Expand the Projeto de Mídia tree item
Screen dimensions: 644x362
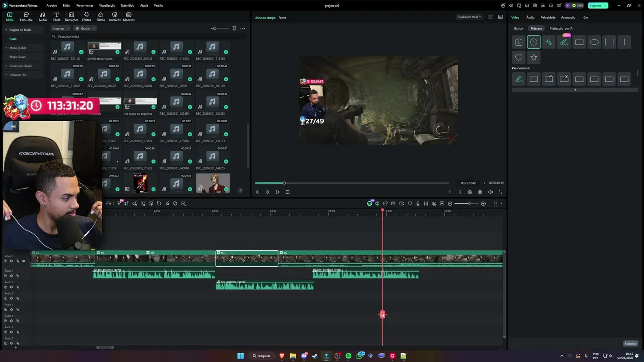(6, 30)
